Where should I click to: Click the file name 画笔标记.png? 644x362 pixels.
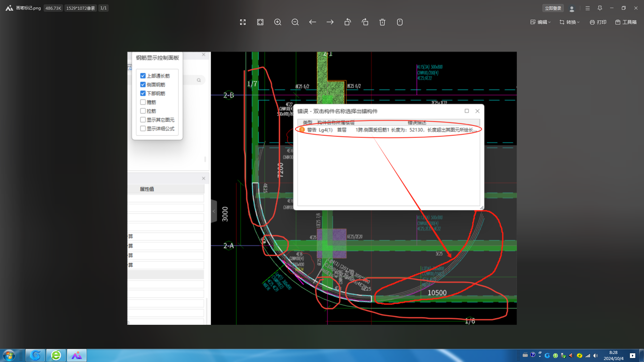29,8
